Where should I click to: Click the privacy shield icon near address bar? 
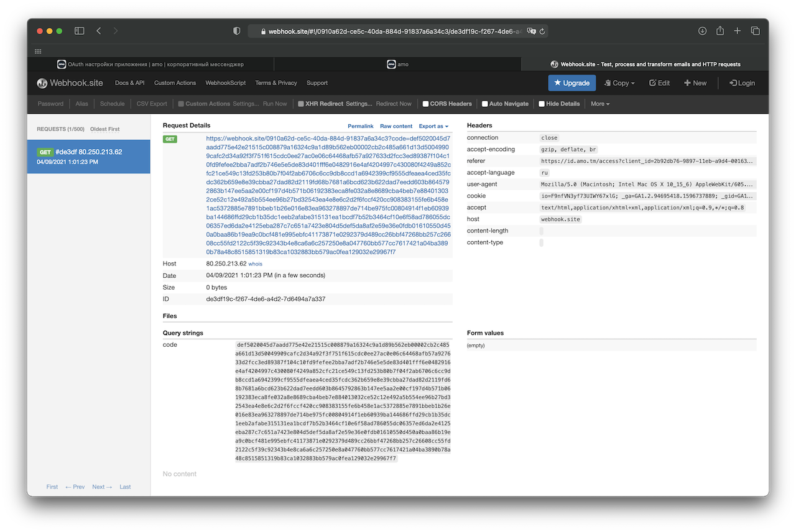click(236, 31)
